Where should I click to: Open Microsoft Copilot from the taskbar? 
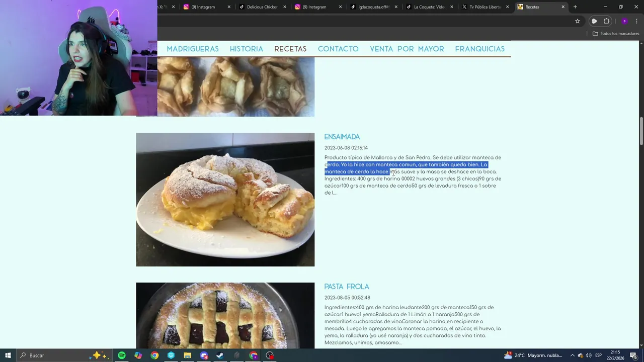[138, 355]
